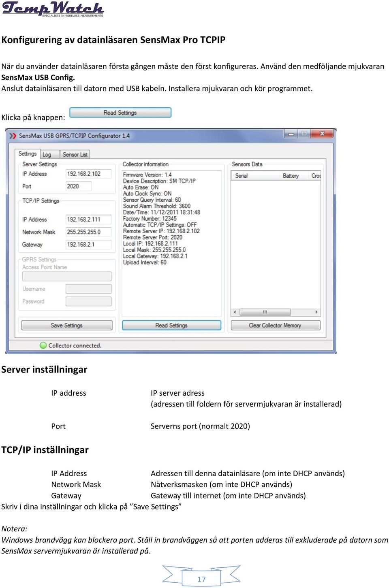The image size is (389, 588).
Task: Click the text "Upload Interval: 60"
Action: (x=145, y=262)
